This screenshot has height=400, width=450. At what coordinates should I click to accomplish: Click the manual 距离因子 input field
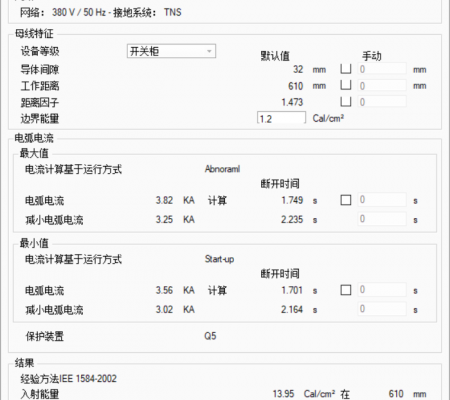pyautogui.click(x=382, y=102)
